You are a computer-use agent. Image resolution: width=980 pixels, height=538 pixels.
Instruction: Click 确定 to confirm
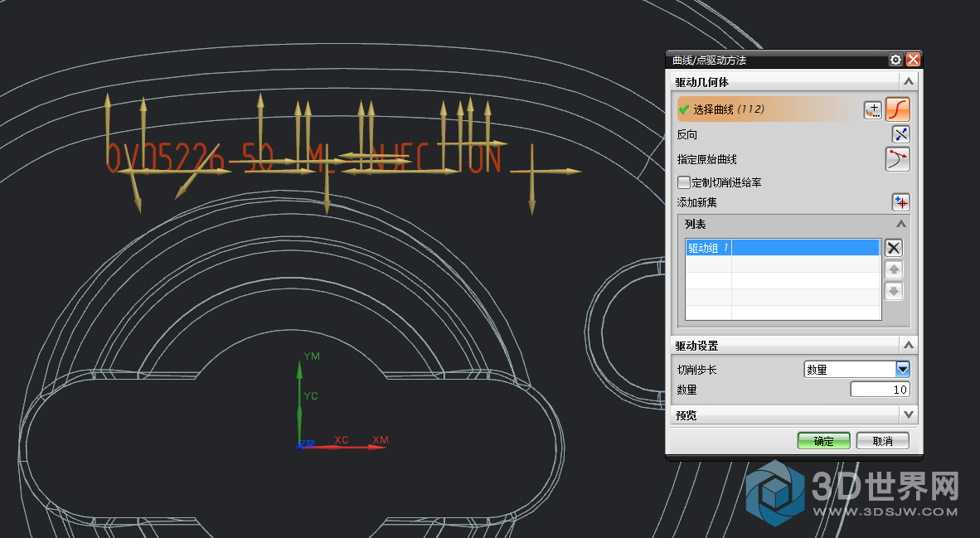coord(823,441)
